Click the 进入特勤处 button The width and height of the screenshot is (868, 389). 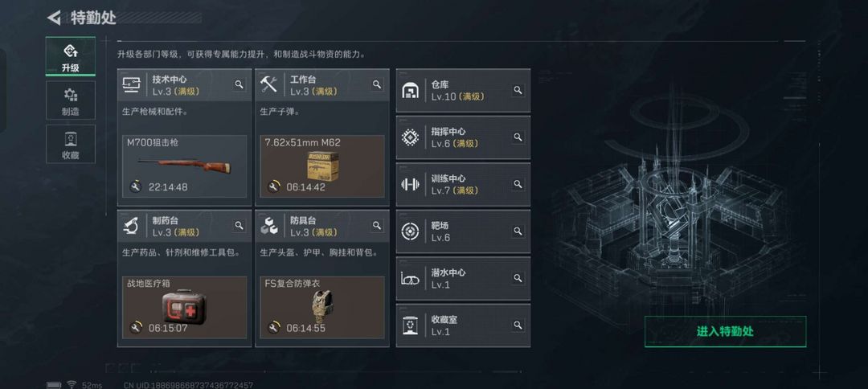[725, 331]
